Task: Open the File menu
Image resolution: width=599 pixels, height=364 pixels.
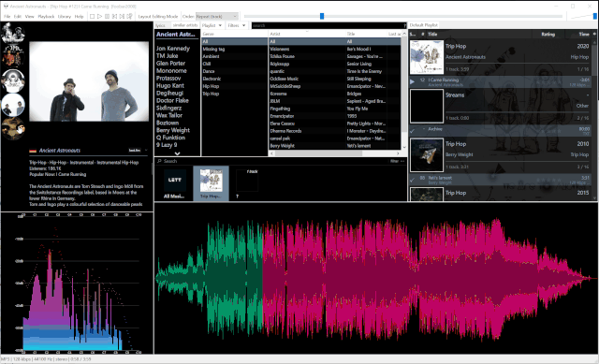Action: (x=7, y=17)
